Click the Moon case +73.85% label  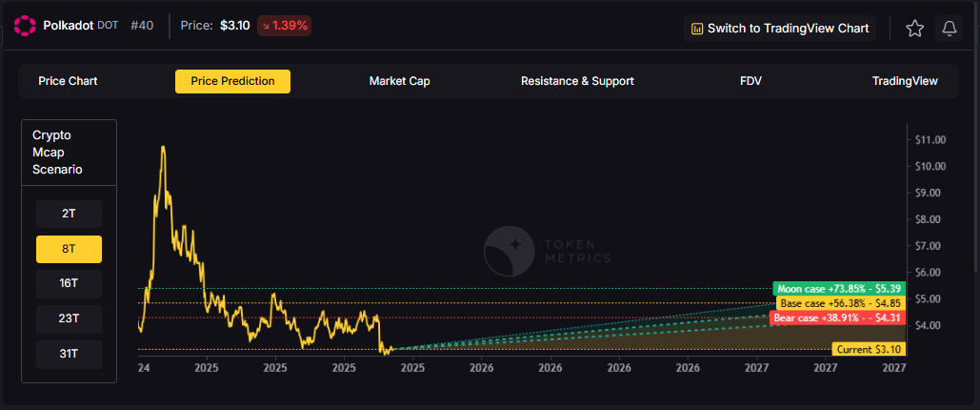(x=839, y=289)
